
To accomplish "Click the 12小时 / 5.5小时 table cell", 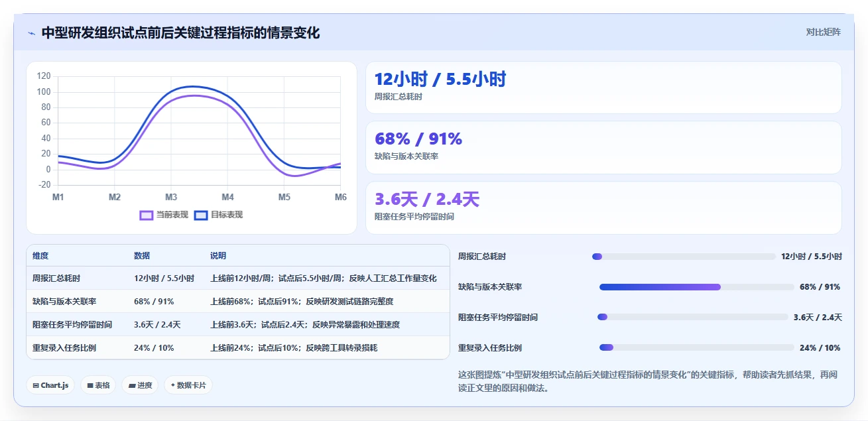I will (164, 278).
